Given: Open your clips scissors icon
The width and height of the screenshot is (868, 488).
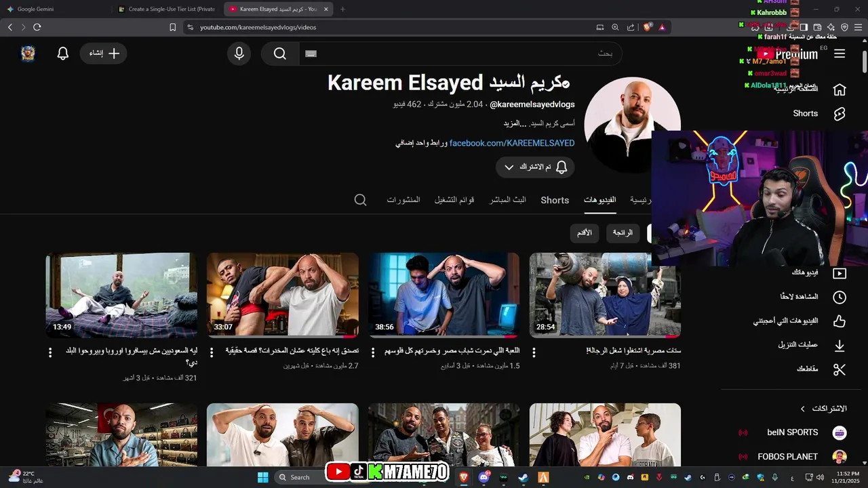Looking at the screenshot, I should click(840, 369).
